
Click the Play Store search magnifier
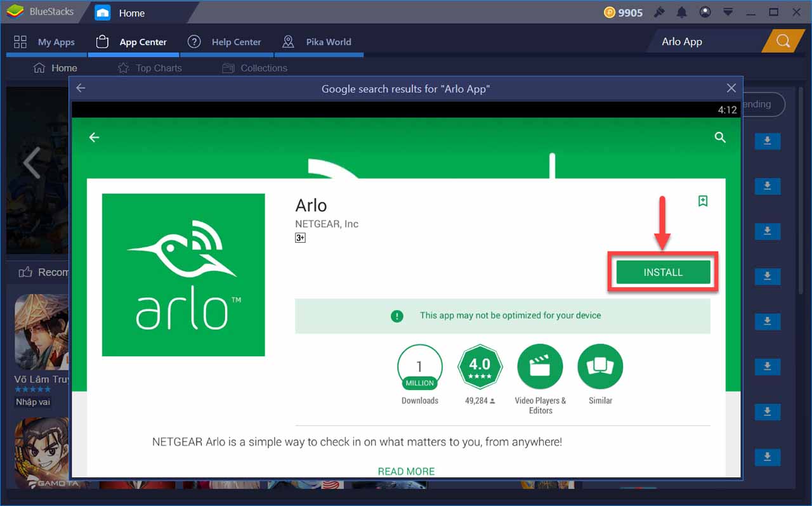[x=720, y=137]
